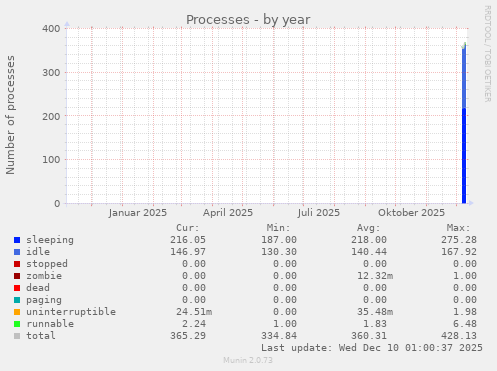The width and height of the screenshot is (497, 371).
Task: Click idle minimum value 130.30
Action: click(279, 252)
